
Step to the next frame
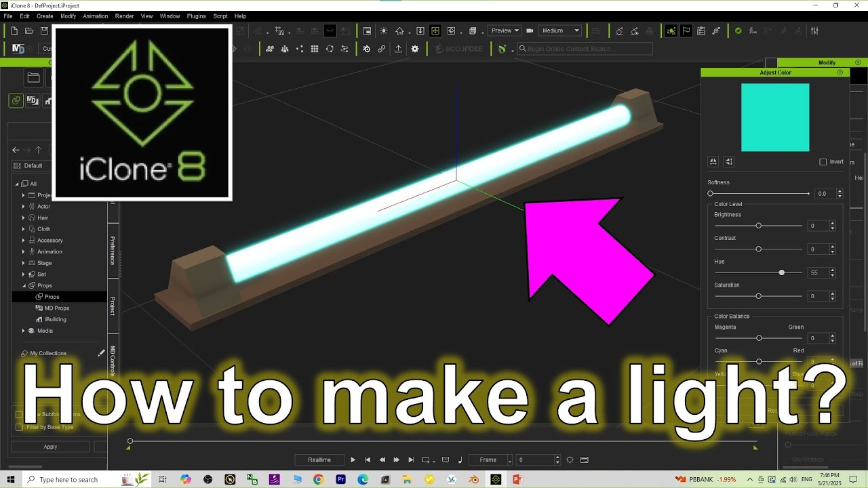[x=397, y=460]
